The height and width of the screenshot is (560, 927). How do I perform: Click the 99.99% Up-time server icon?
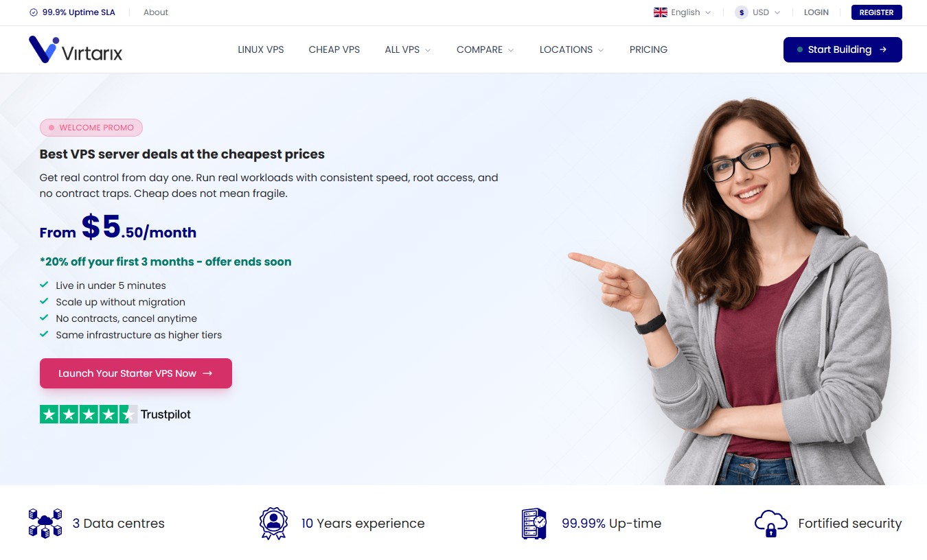click(x=534, y=523)
